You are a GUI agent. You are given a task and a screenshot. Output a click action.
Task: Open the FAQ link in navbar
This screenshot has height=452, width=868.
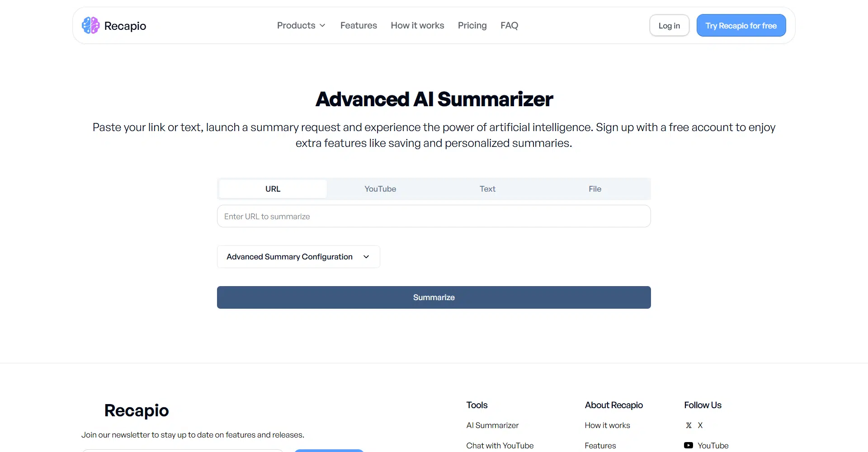click(509, 26)
